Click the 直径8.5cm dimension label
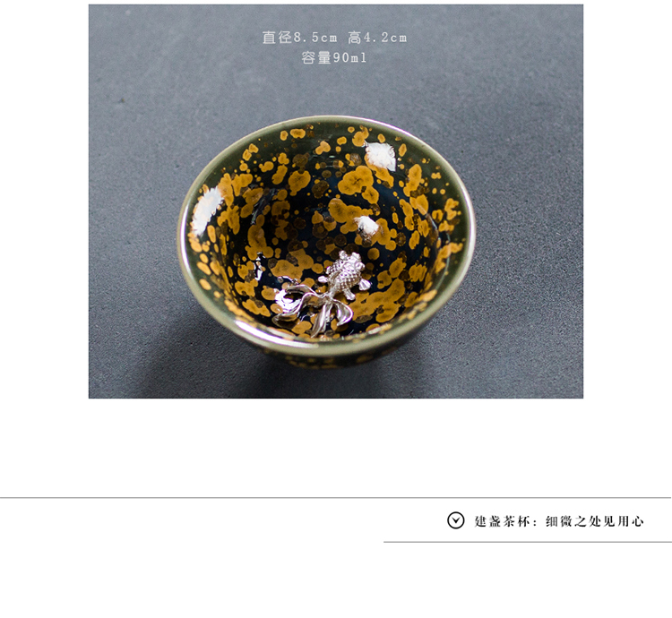 299,38
